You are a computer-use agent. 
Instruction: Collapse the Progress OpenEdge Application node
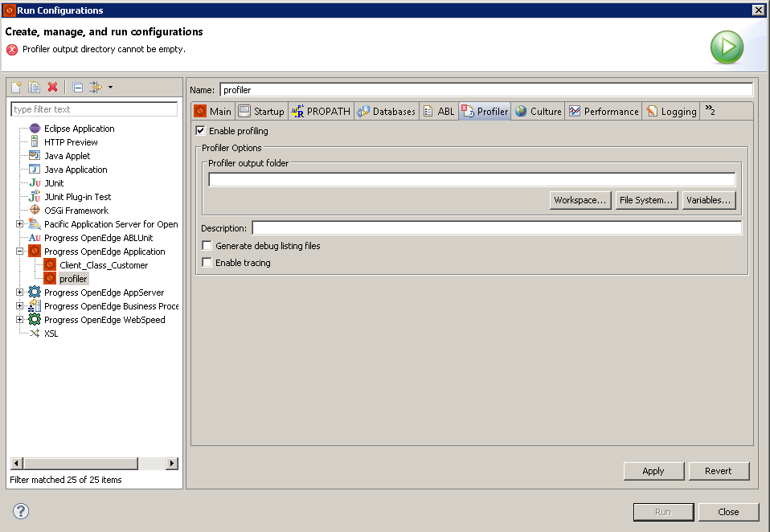pyautogui.click(x=18, y=251)
